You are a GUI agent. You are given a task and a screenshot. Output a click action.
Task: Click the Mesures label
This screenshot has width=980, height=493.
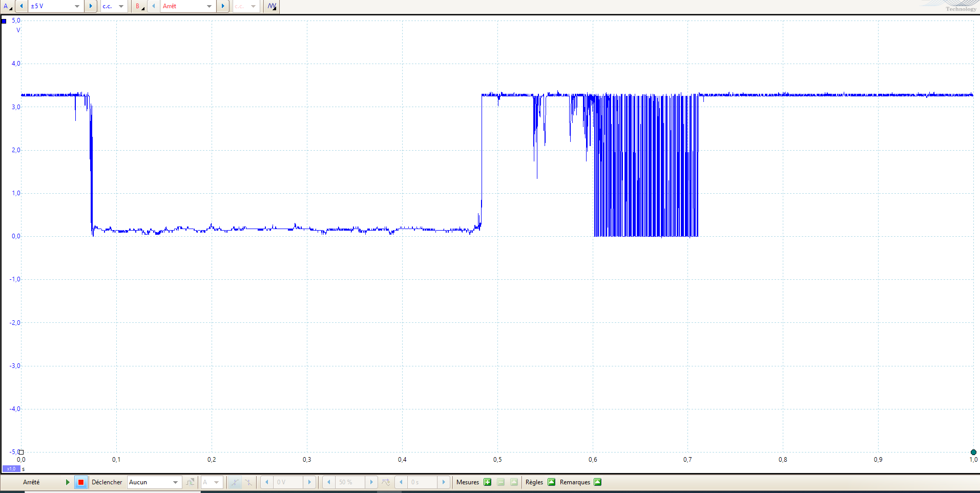(x=467, y=482)
